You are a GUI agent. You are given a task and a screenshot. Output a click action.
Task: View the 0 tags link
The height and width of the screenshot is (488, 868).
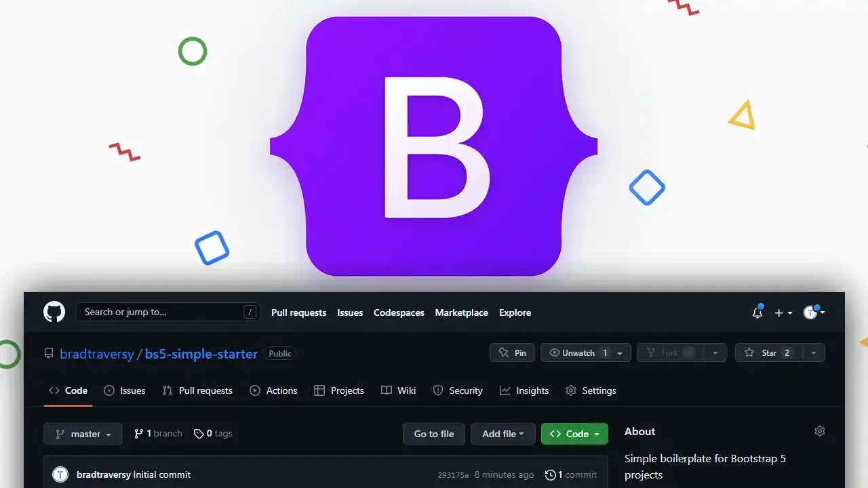click(213, 434)
